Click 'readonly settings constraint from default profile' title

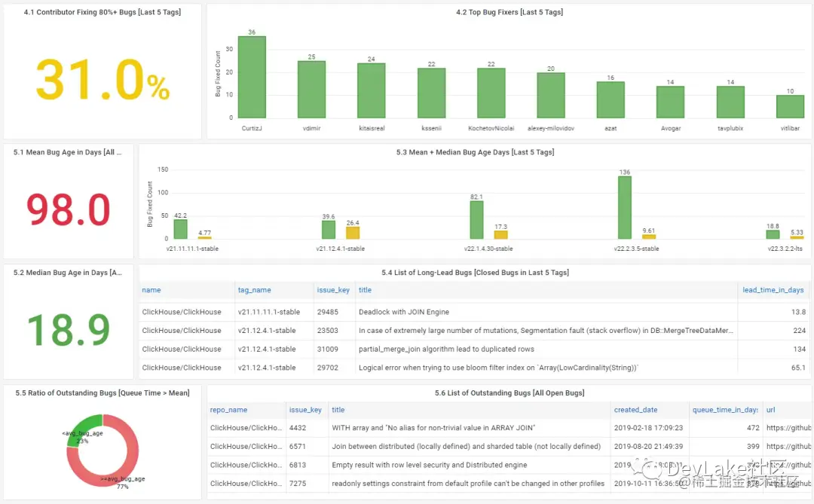coord(468,484)
